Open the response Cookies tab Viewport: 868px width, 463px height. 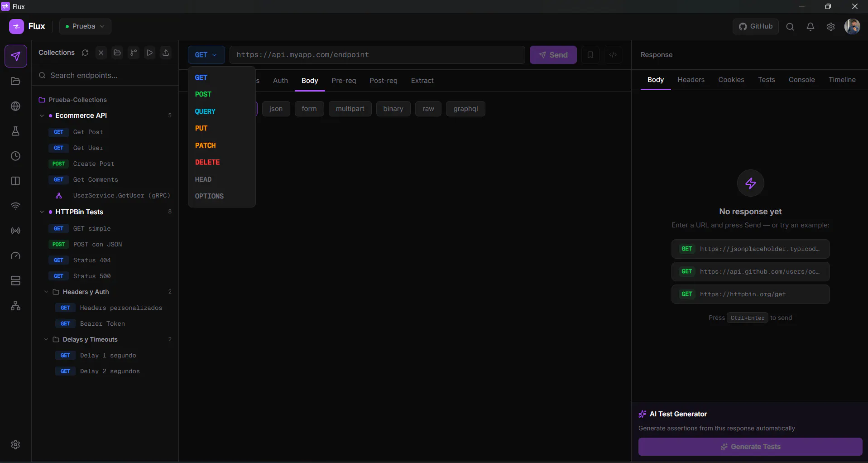pos(731,80)
